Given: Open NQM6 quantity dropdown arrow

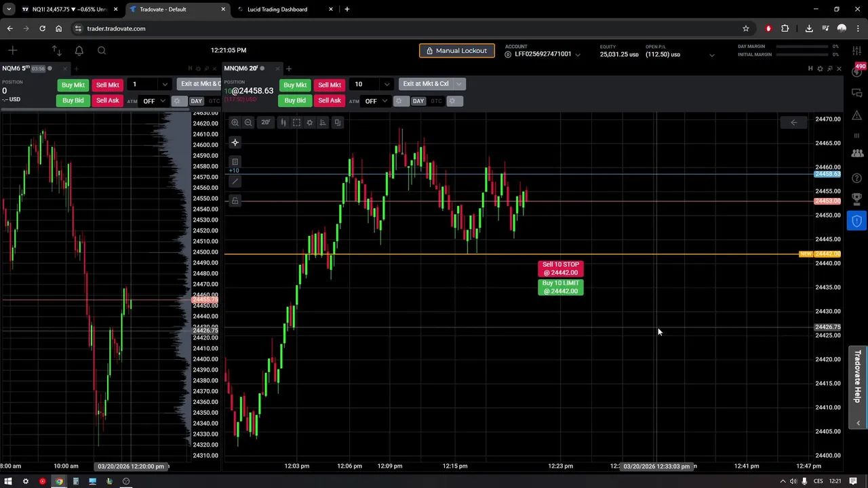Looking at the screenshot, I should click(x=165, y=85).
